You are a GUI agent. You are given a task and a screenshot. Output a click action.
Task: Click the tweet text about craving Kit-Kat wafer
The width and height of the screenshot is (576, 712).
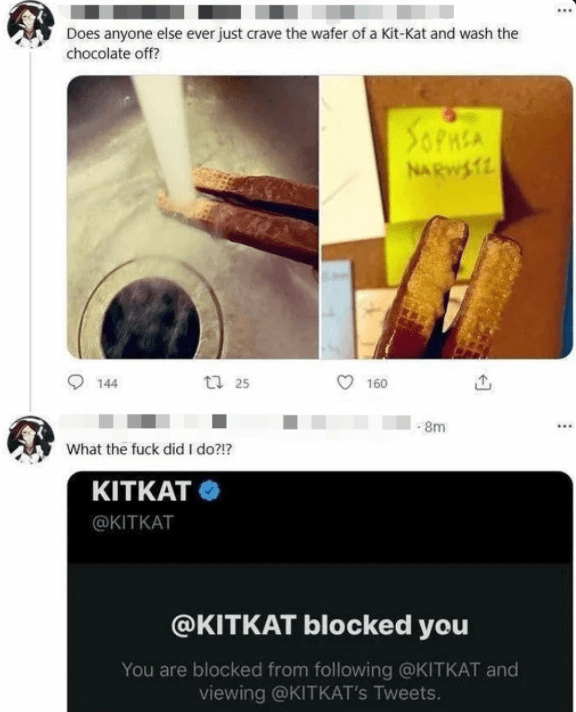(292, 44)
